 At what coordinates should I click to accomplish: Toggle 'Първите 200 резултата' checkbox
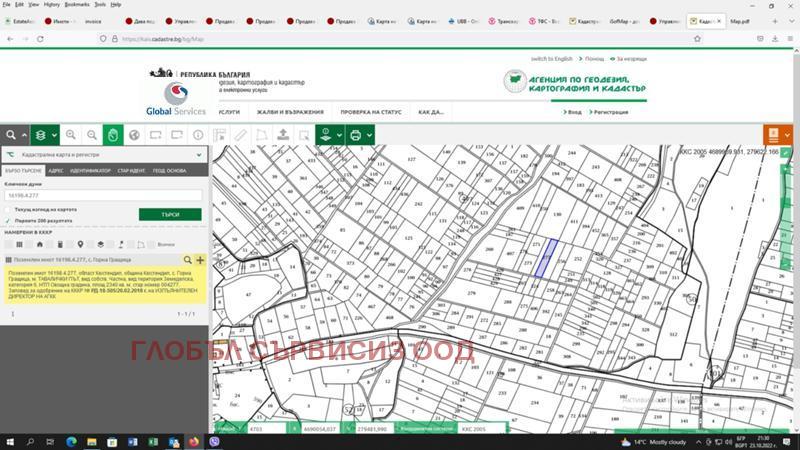click(x=8, y=220)
